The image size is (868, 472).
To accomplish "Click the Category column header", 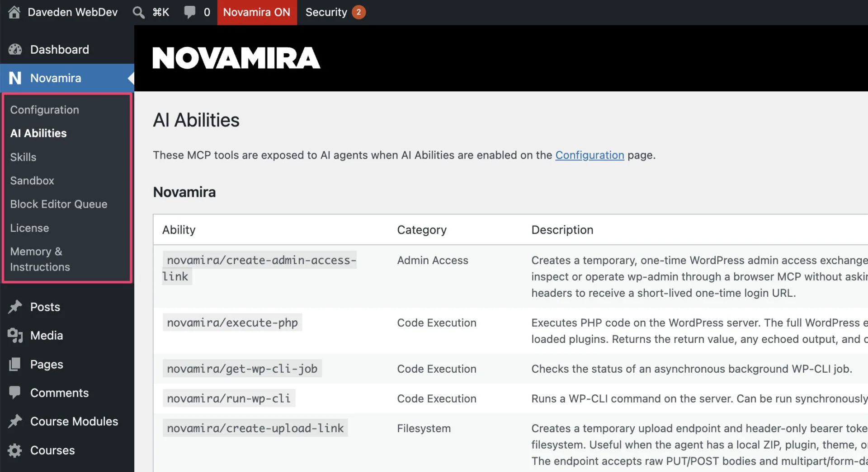I will click(x=422, y=230).
